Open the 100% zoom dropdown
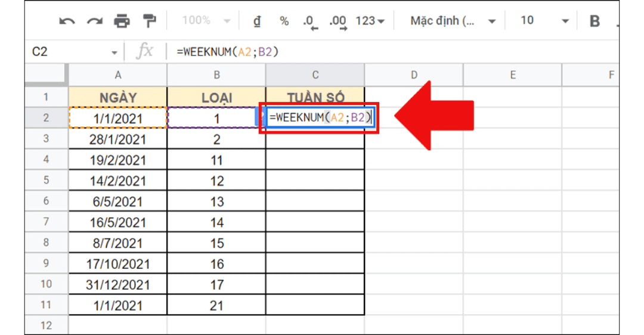Viewport: 644px width, 335px height. tap(206, 20)
